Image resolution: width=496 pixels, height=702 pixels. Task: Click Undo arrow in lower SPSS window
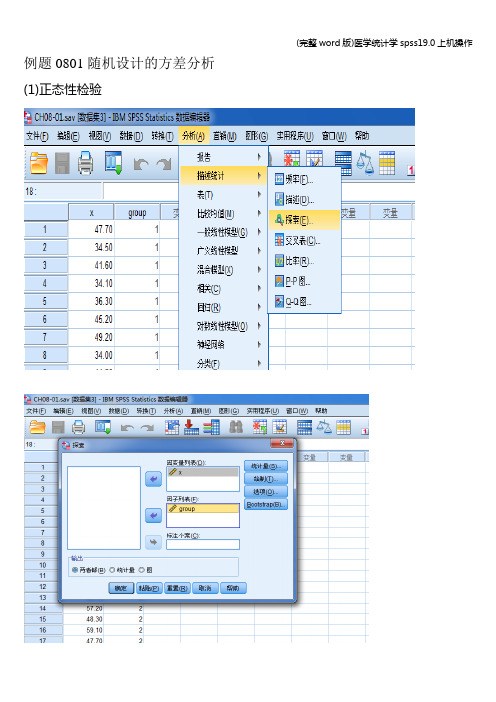pyautogui.click(x=127, y=428)
